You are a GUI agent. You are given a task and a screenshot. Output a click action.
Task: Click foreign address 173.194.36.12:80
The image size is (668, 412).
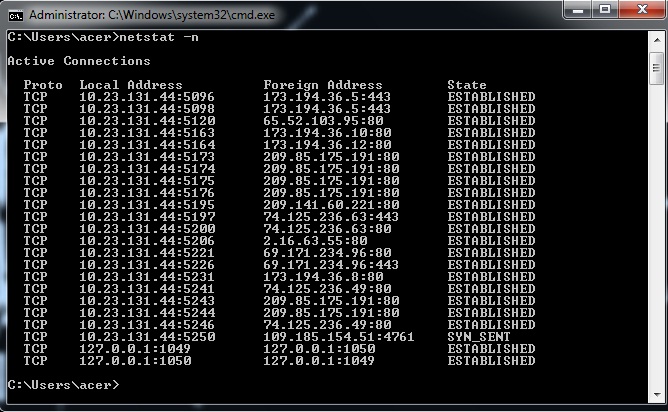(x=327, y=144)
